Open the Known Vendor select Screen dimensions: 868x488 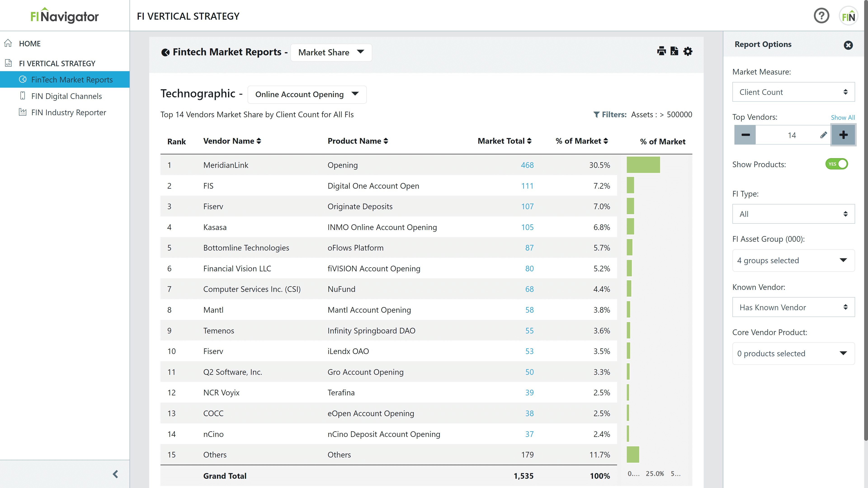[x=794, y=307]
